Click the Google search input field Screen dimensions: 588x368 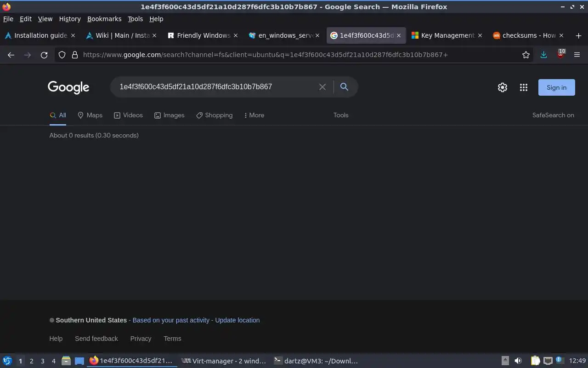[x=216, y=87]
